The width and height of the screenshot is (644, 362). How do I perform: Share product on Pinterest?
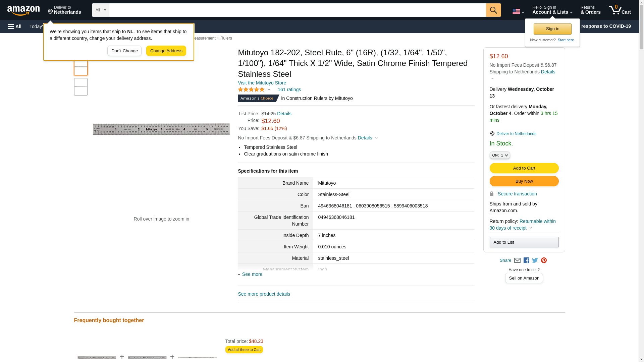click(544, 260)
